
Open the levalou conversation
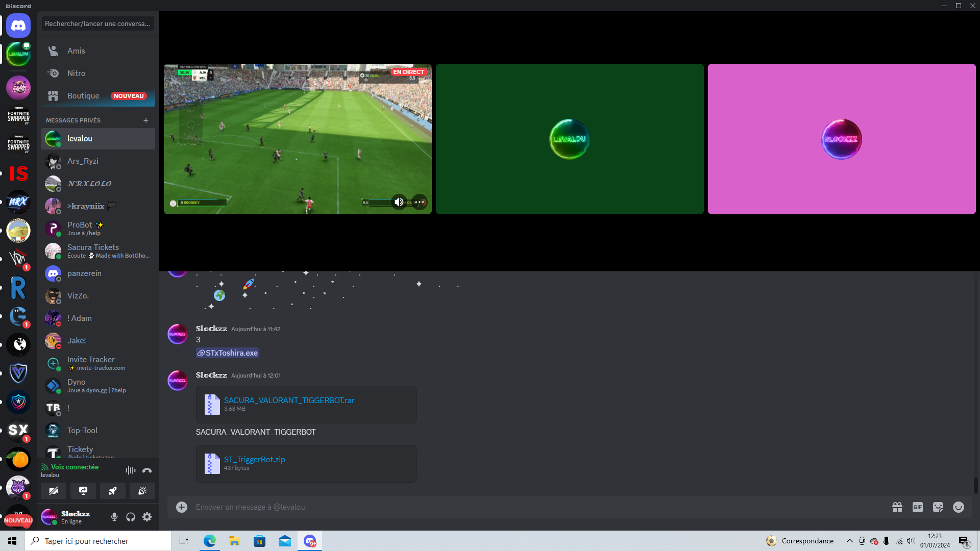click(98, 139)
